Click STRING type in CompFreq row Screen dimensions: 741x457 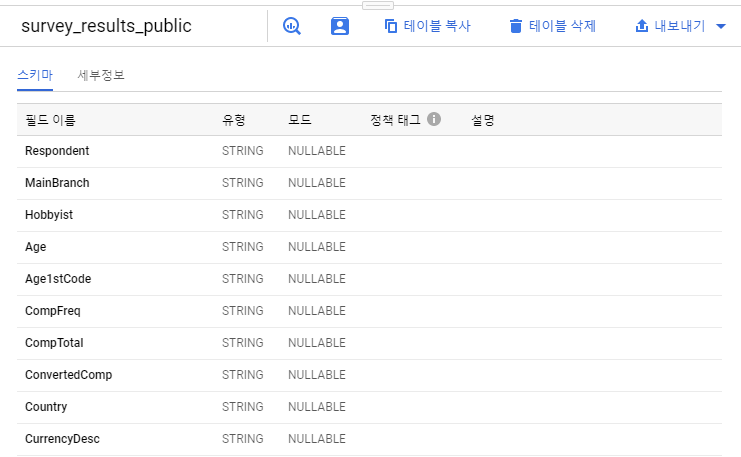click(242, 311)
